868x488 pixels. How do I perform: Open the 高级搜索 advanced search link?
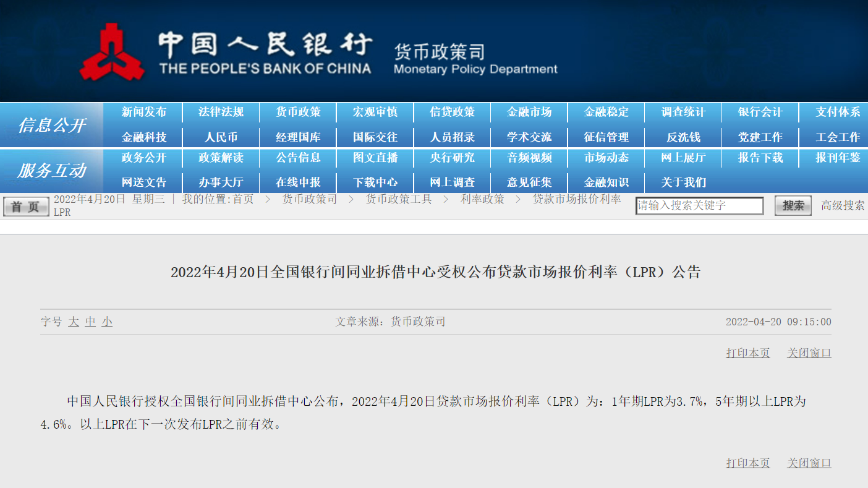(843, 205)
